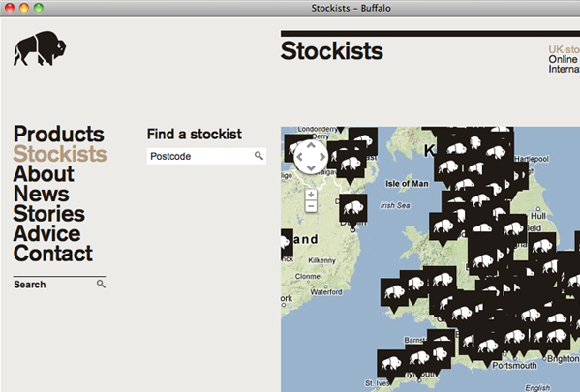Pan the map right with the arrow
Screen dimensions: 580x392
pos(322,157)
